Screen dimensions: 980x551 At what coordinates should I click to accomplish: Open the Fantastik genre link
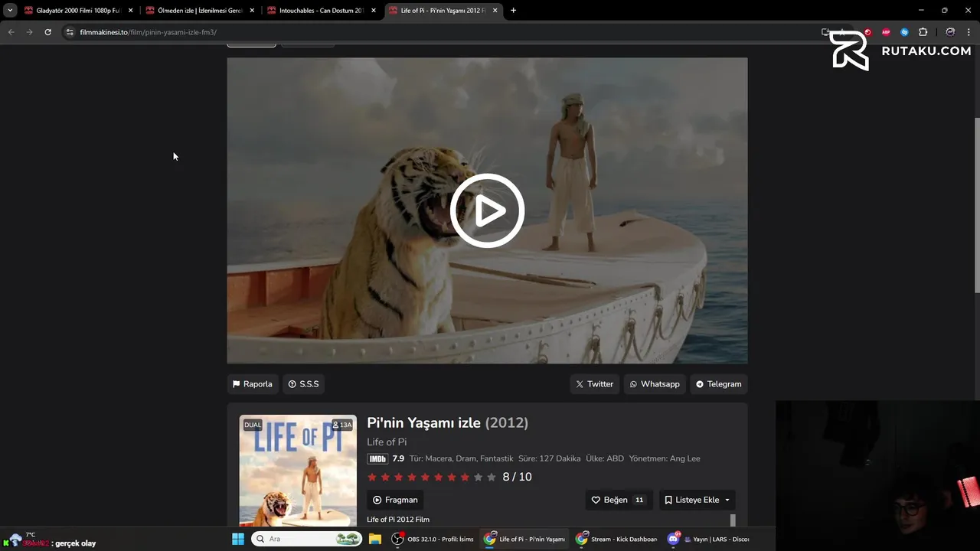click(497, 458)
